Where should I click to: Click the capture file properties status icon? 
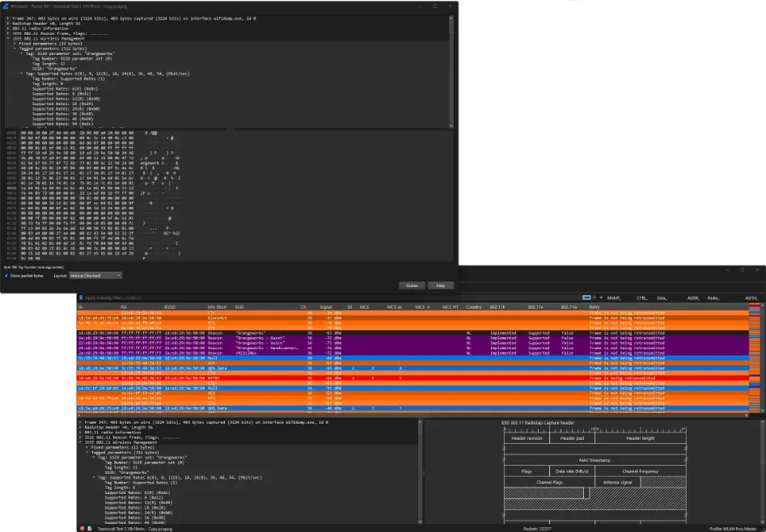click(x=91, y=527)
